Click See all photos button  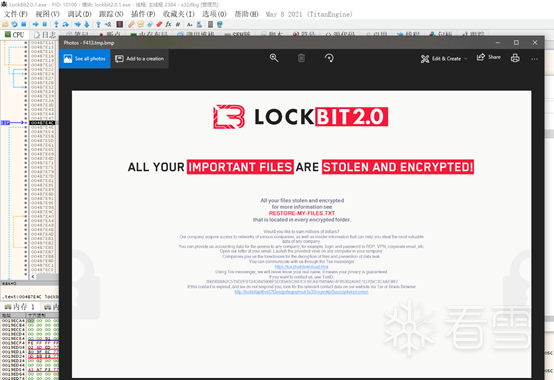pos(85,59)
